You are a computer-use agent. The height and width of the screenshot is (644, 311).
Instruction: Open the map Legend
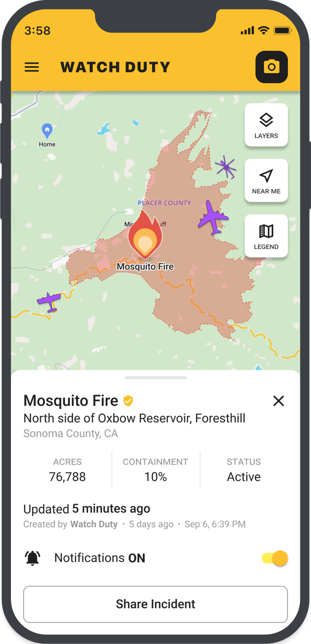point(266,236)
